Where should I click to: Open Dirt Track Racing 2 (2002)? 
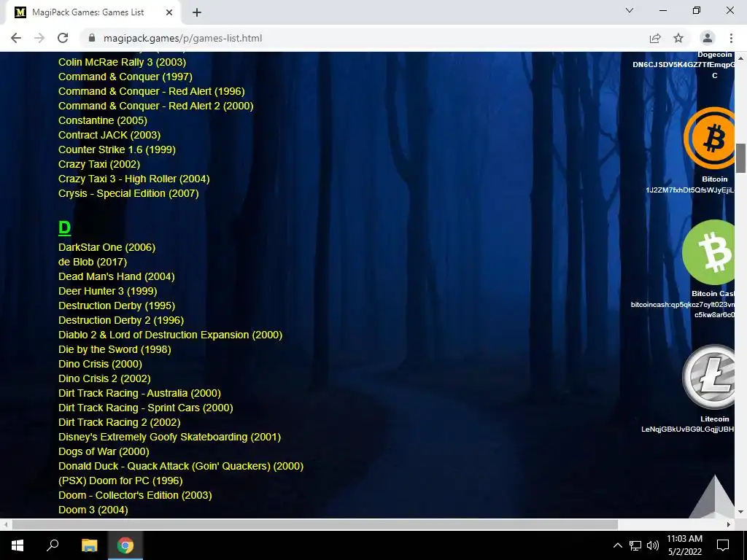pyautogui.click(x=119, y=422)
